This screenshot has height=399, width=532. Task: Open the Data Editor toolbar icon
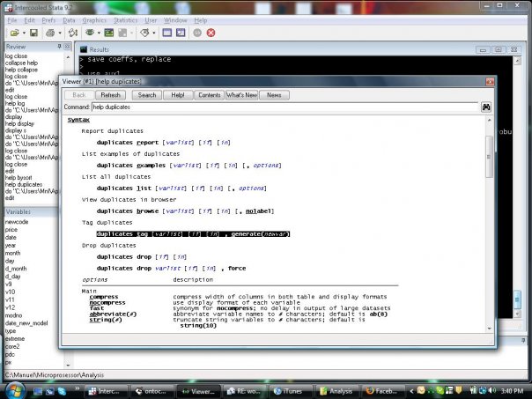[x=166, y=33]
